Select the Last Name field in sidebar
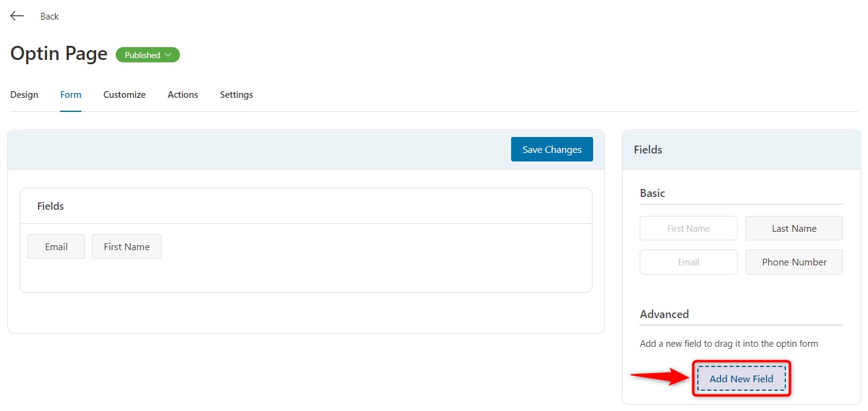868x411 pixels. [x=794, y=228]
